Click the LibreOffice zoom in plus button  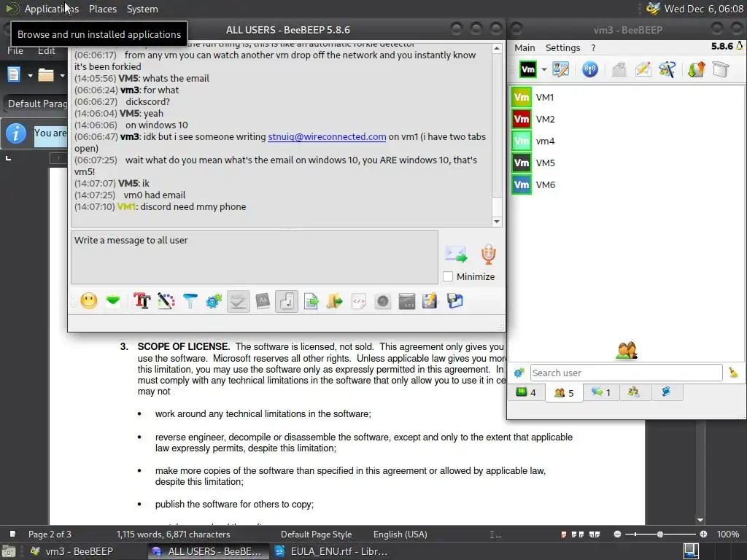click(703, 534)
